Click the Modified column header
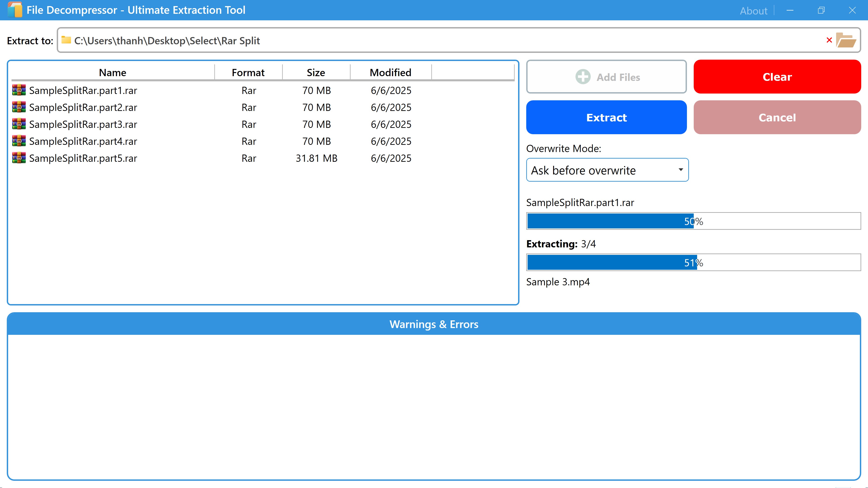 point(390,72)
